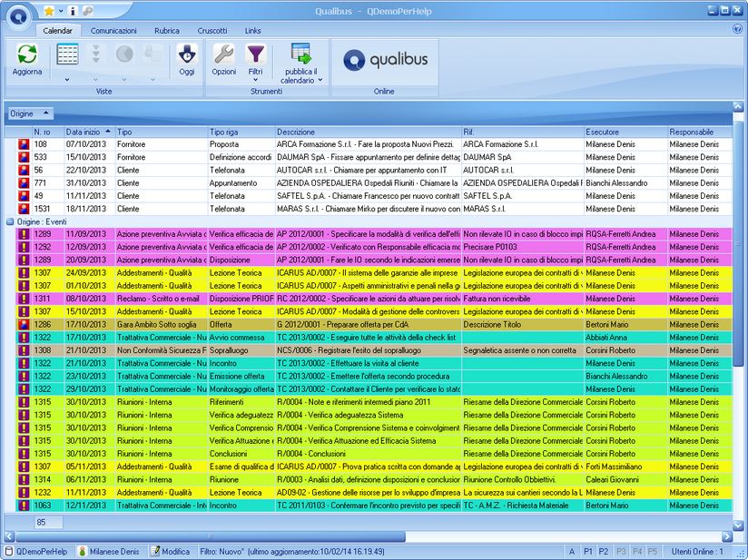Select the calendar grid view icon
748x560 pixels.
(67, 54)
